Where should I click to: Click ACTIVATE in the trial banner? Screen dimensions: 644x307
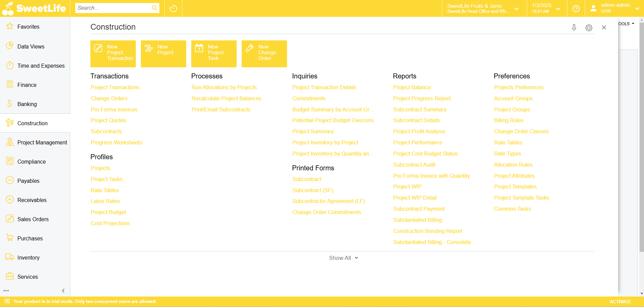[620, 302]
